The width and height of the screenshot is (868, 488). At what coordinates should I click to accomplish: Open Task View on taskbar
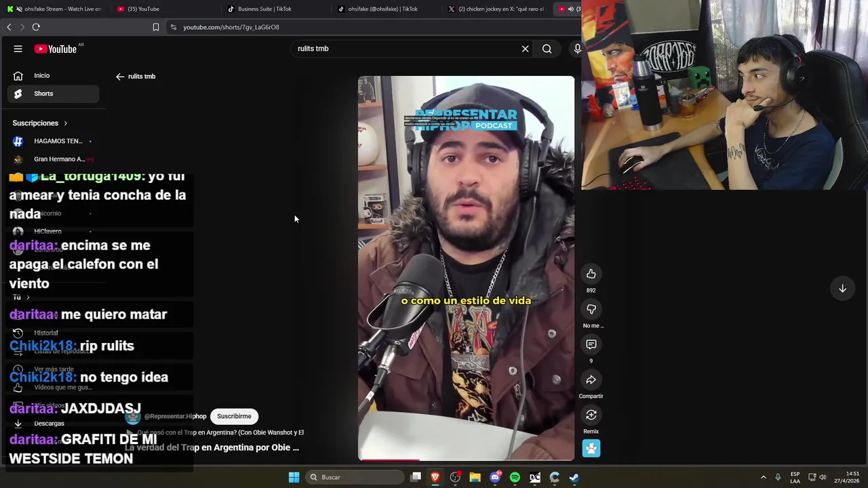coord(416,477)
